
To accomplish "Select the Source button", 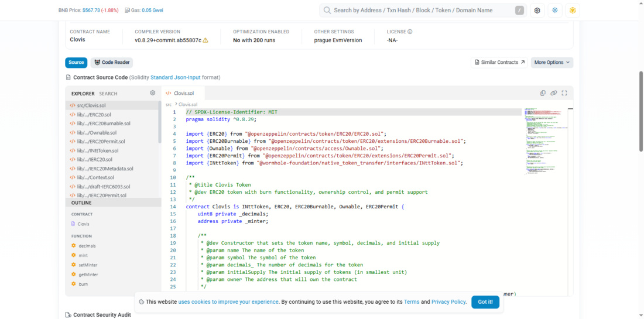I will tap(76, 63).
